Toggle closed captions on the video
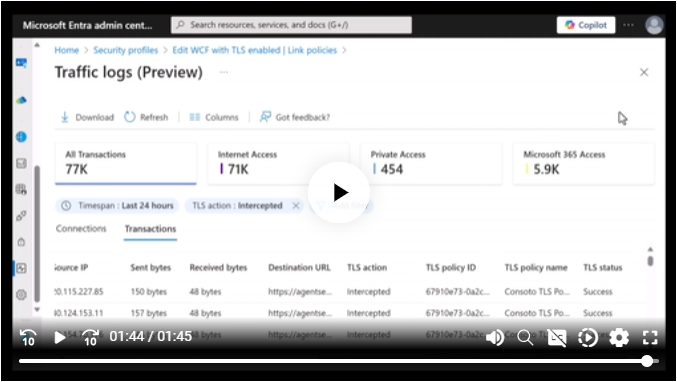 coord(557,338)
